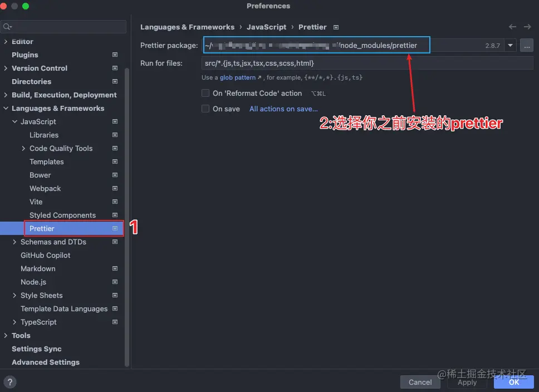
Task: Click the project-level icon beside Schemas and DTDs
Action: tap(115, 242)
